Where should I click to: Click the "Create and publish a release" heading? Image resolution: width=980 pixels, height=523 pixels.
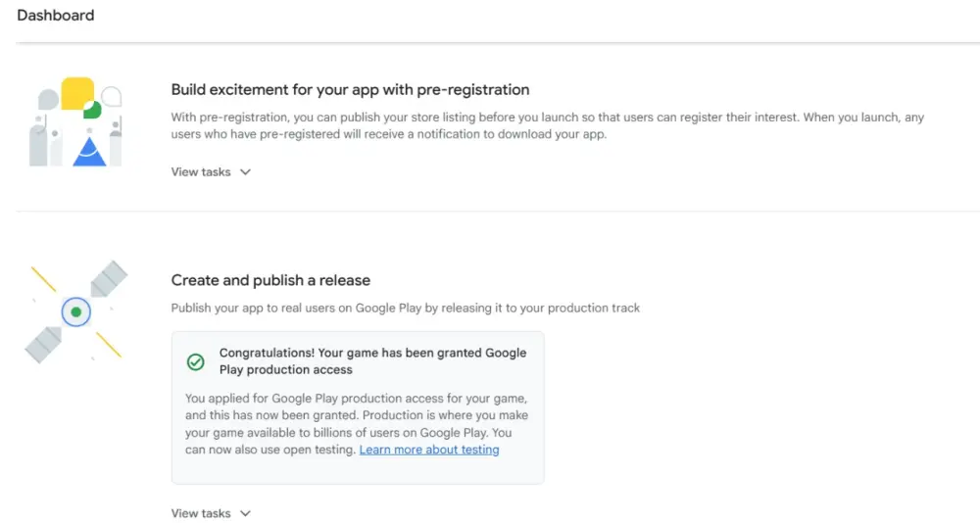270,280
